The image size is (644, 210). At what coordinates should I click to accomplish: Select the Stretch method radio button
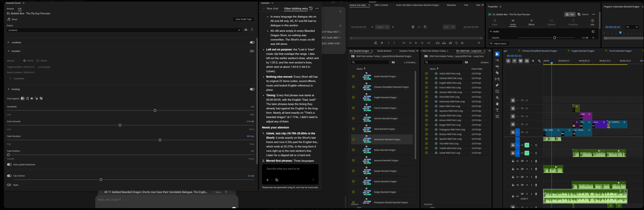[x=38, y=61]
